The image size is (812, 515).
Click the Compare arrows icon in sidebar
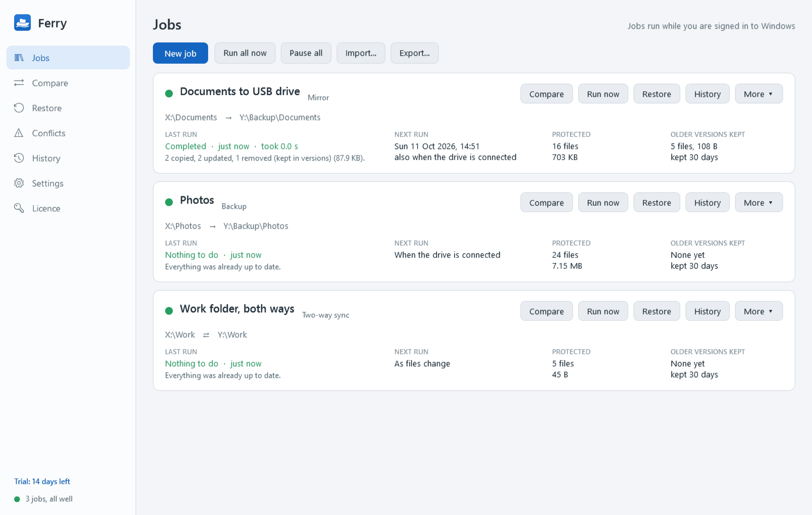[19, 83]
